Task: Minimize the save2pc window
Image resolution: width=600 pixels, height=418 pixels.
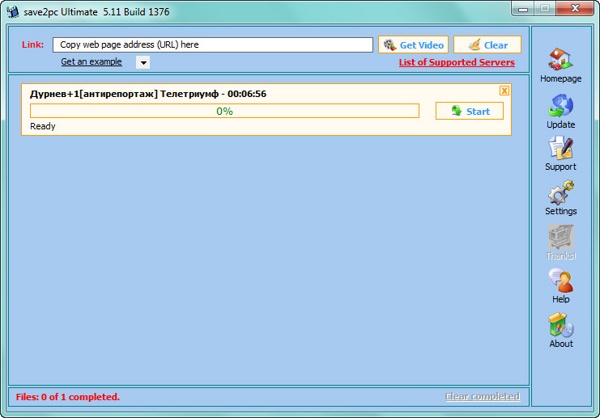Action: [x=524, y=9]
